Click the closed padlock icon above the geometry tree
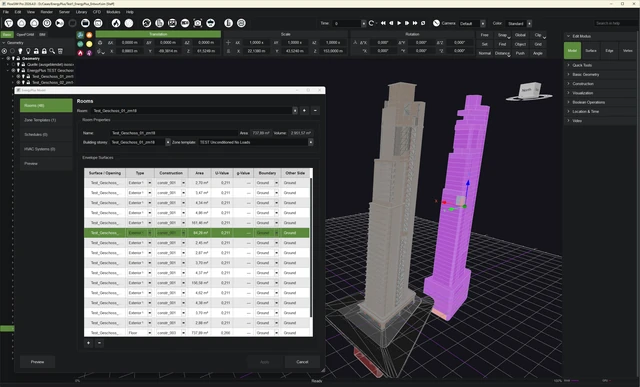The height and width of the screenshot is (387, 640). [x=44, y=51]
